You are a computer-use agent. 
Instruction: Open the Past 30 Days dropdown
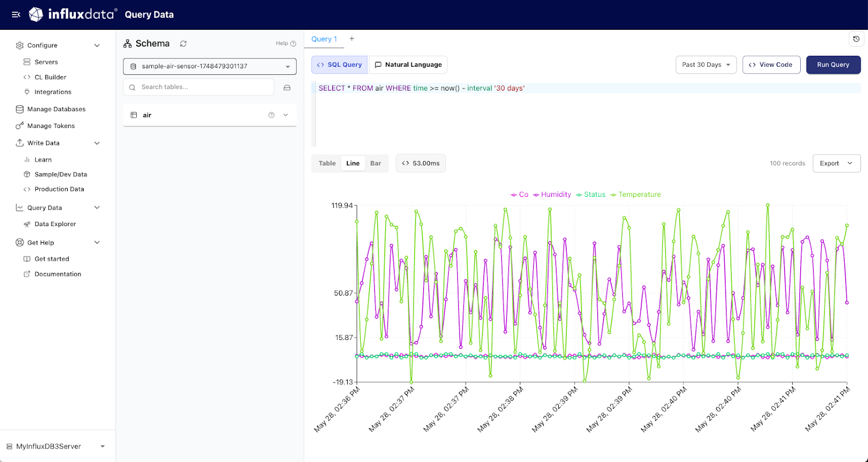pos(706,65)
